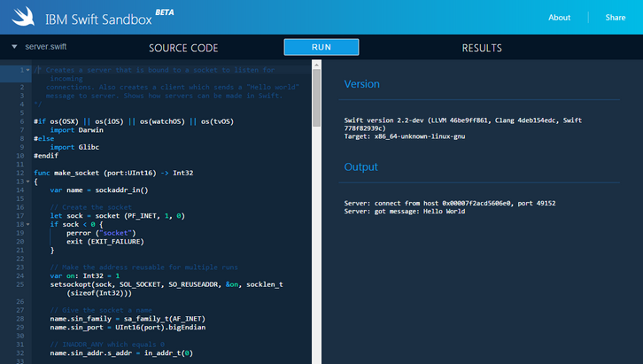Viewport: 643px width, 364px height.
Task: Switch to the RESULTS tab
Action: tap(481, 48)
